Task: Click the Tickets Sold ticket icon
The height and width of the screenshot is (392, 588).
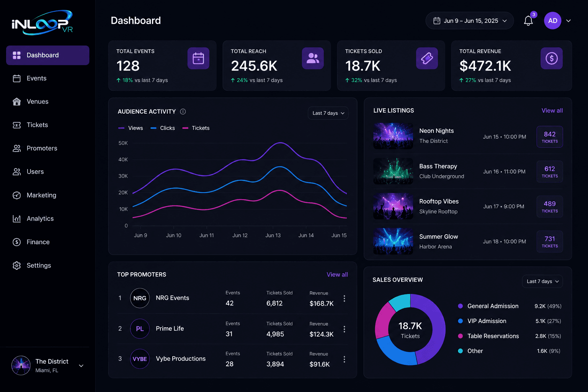Action: coord(427,58)
